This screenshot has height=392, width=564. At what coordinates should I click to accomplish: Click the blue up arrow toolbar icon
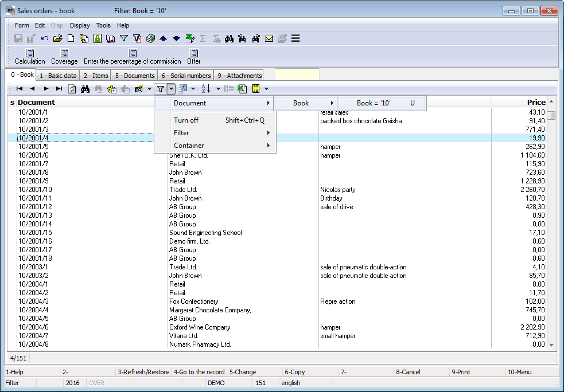pos(163,39)
